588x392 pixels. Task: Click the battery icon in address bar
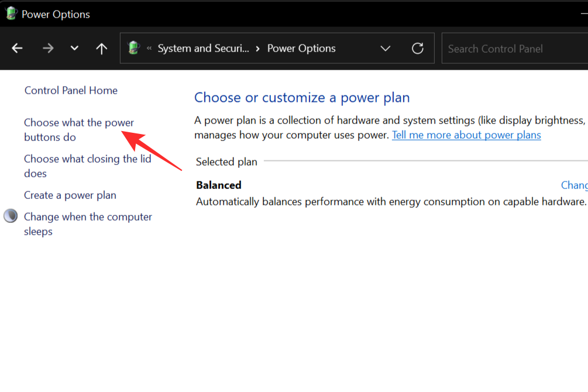134,48
